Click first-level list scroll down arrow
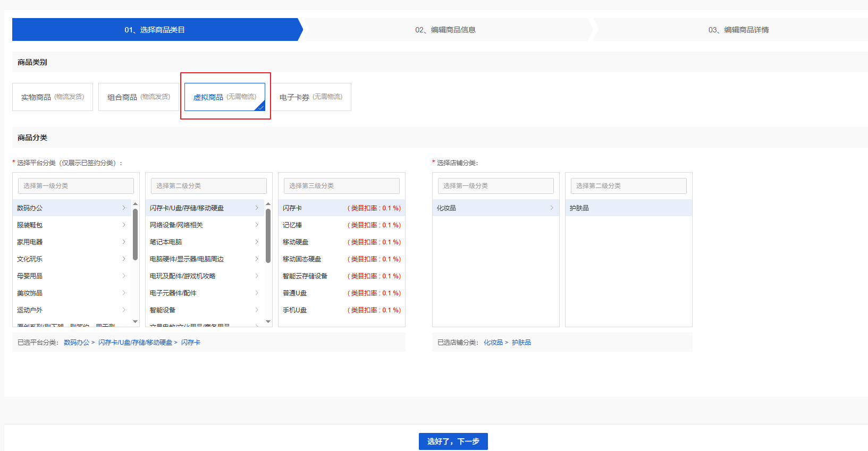 point(135,321)
